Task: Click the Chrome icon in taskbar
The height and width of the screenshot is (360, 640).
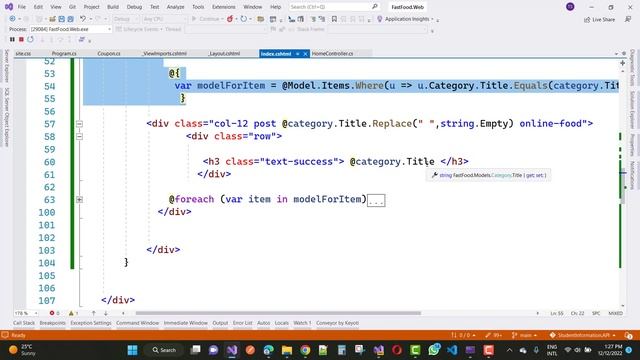Action: click(305, 350)
